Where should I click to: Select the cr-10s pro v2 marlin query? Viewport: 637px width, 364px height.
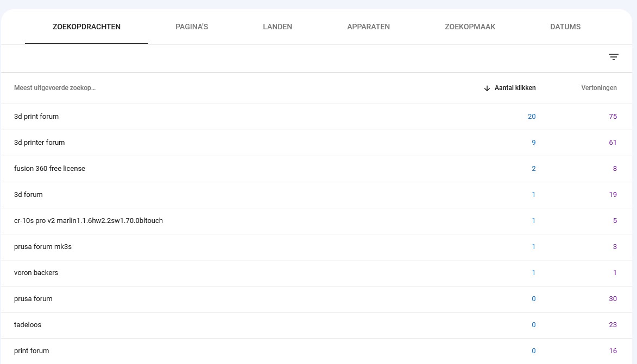(89, 221)
